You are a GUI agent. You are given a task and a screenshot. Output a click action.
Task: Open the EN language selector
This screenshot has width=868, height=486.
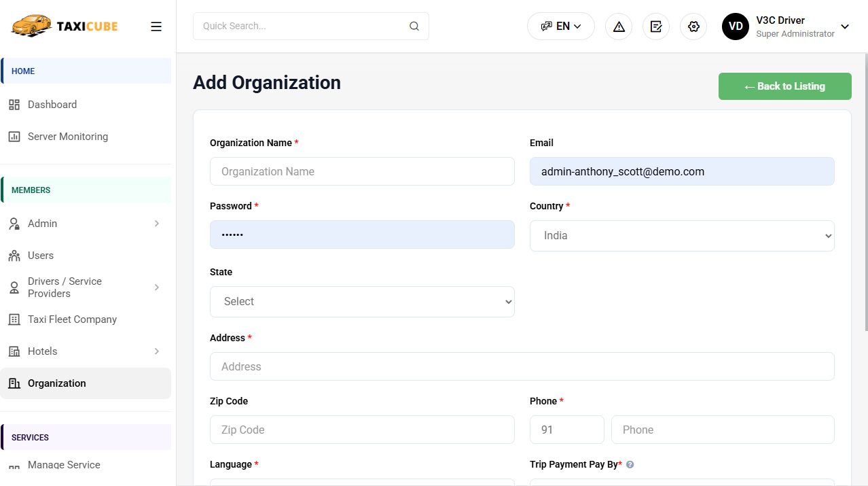[561, 27]
